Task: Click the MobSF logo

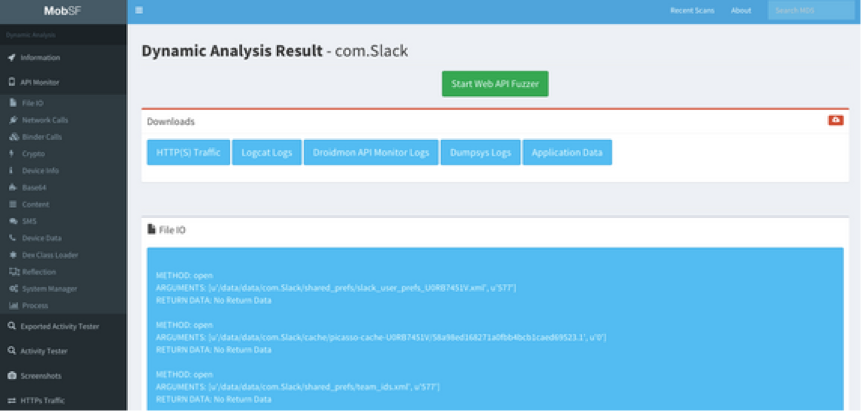Action: tap(63, 10)
